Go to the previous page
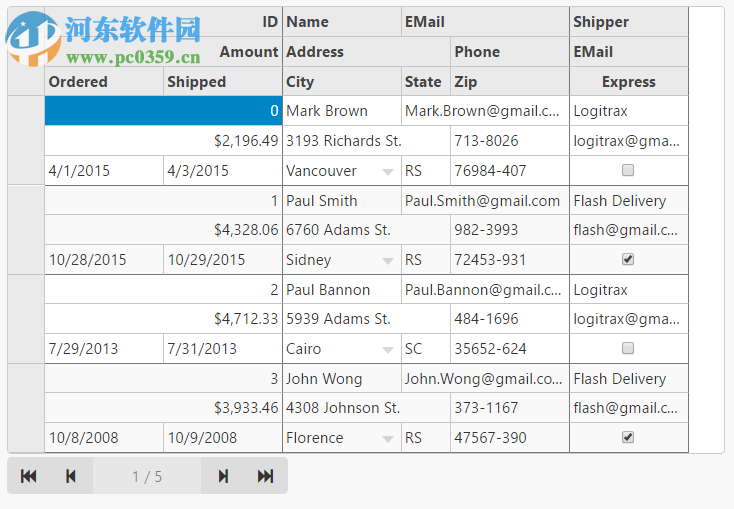734x509 pixels. pyautogui.click(x=71, y=476)
